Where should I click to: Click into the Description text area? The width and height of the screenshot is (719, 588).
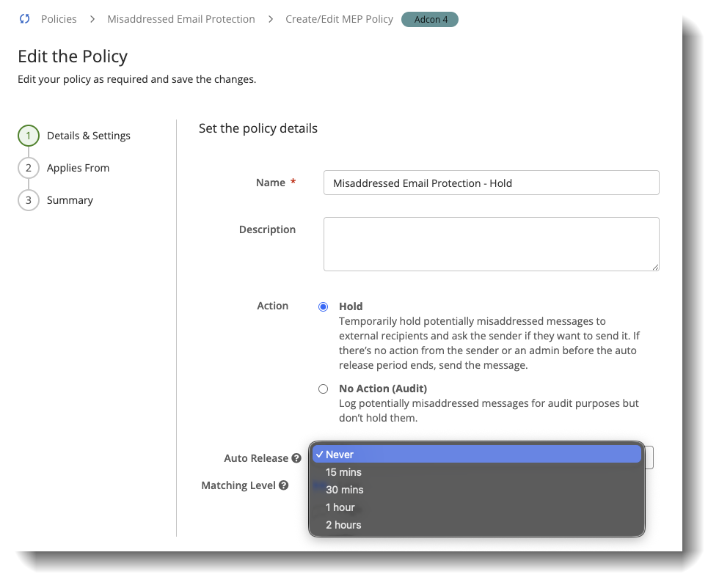491,244
